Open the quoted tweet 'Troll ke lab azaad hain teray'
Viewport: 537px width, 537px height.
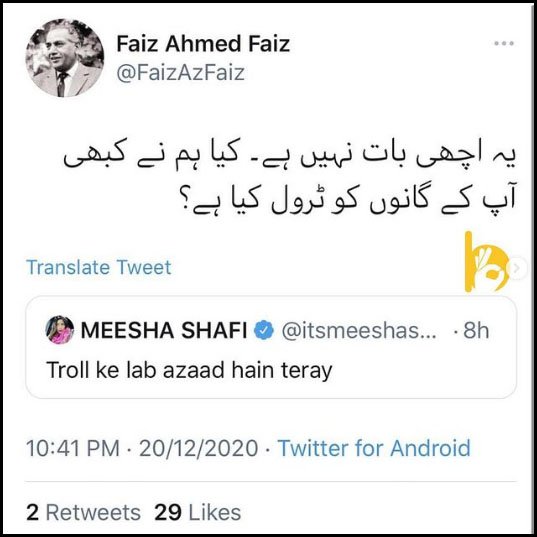tap(271, 347)
